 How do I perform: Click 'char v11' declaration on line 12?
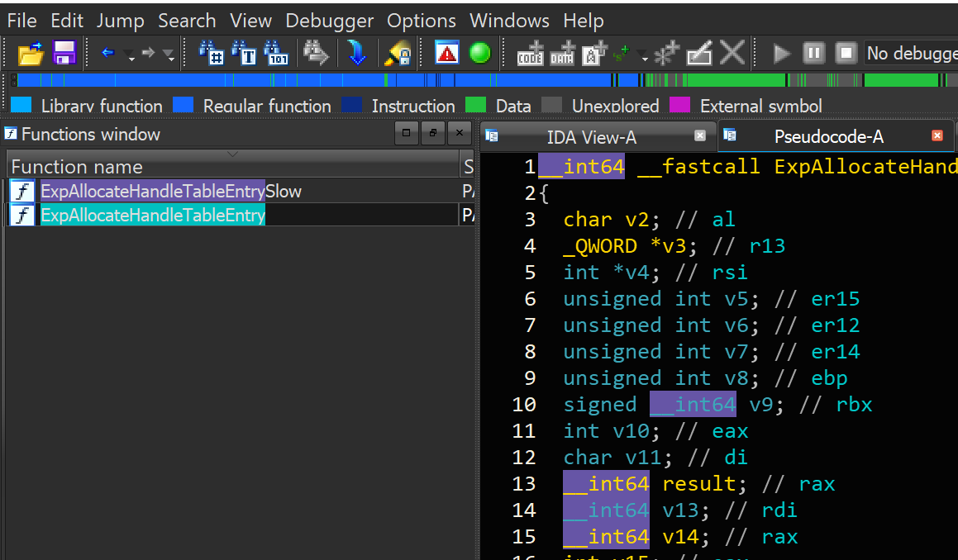[612, 458]
